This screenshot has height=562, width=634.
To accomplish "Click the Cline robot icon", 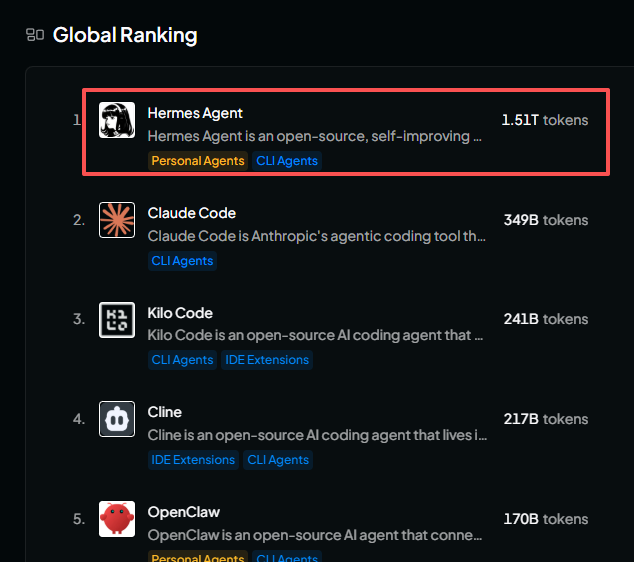I will [x=117, y=419].
